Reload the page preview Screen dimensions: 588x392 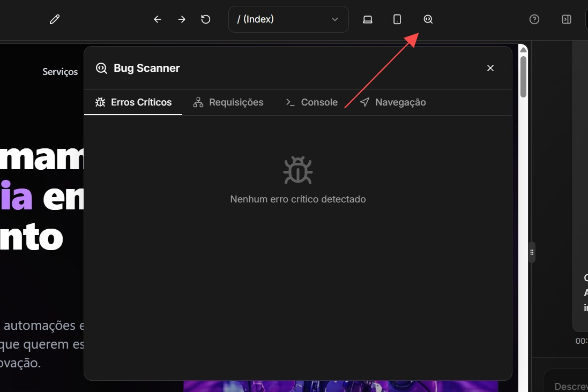(x=205, y=19)
